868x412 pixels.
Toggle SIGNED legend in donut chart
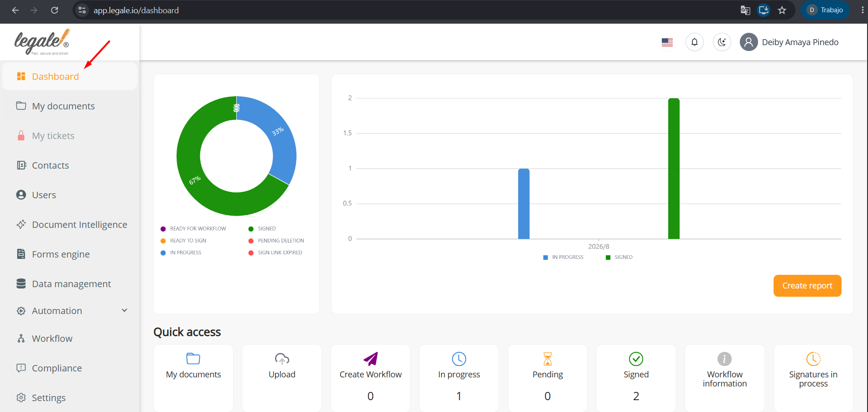click(262, 229)
